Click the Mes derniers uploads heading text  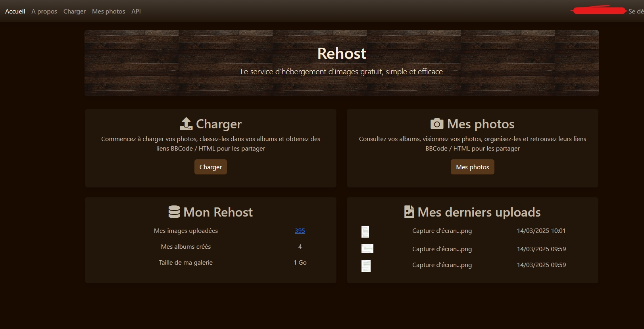(x=479, y=212)
